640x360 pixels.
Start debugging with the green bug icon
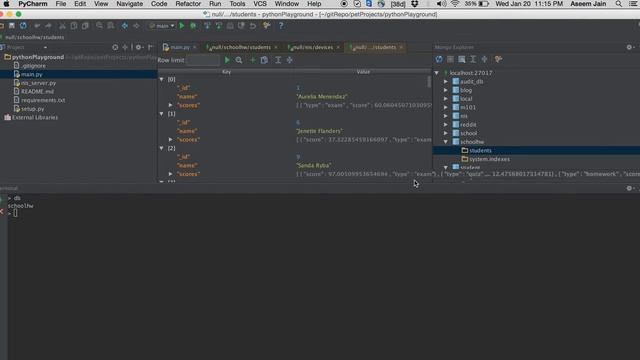coord(193,26)
